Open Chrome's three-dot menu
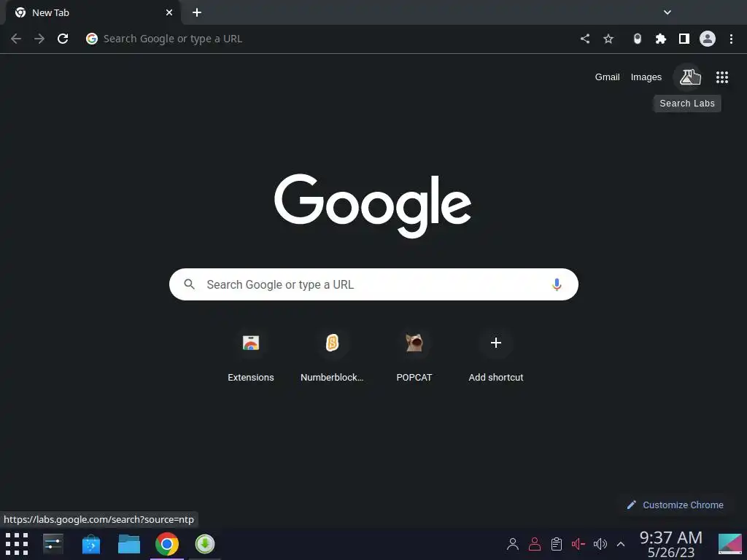 [731, 39]
